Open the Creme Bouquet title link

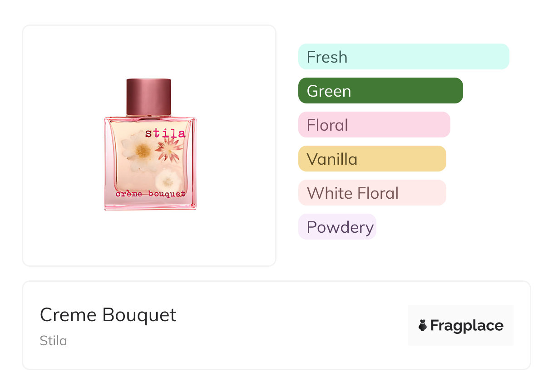(108, 315)
